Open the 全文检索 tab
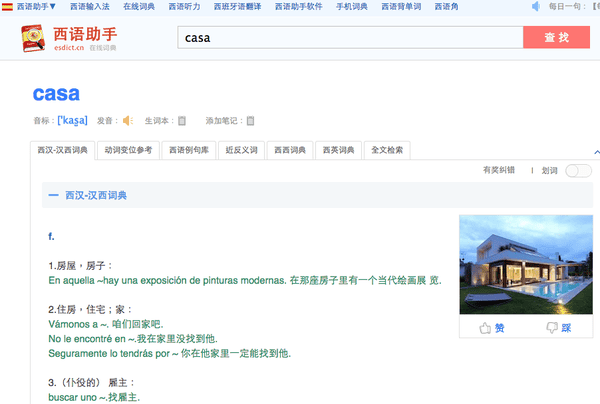Viewport: 600px width, 404px height. 387,151
